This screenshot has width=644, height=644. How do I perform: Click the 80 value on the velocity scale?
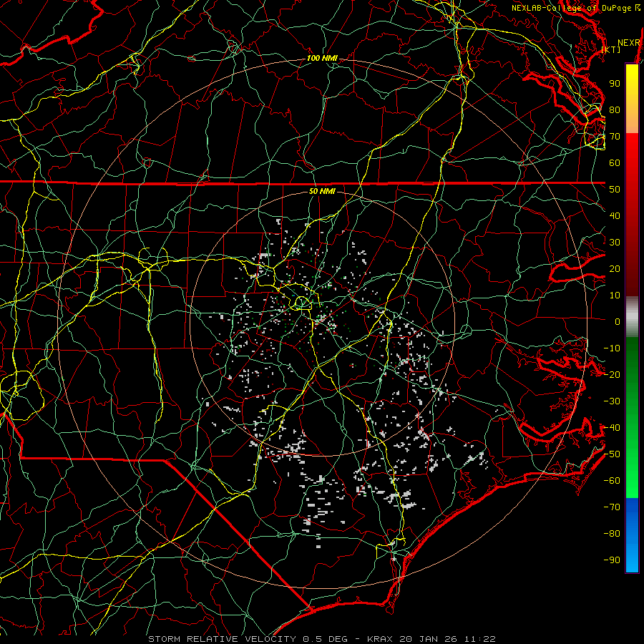(x=615, y=110)
